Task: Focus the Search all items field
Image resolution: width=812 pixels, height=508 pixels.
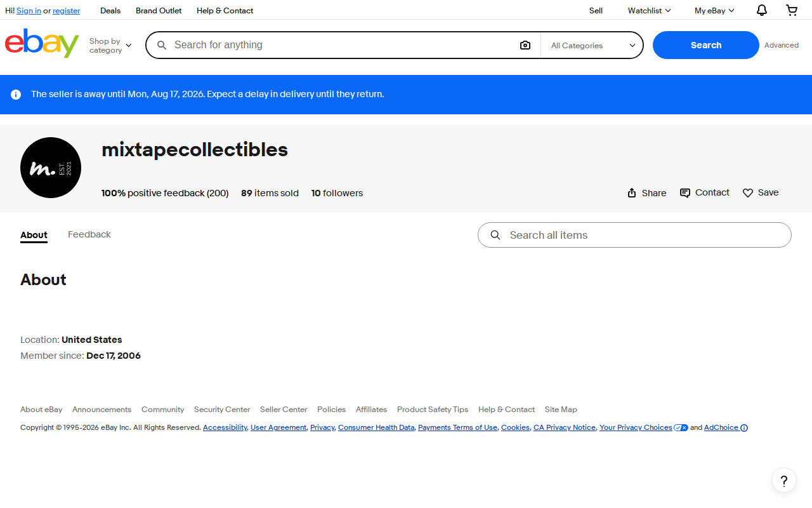Action: (634, 235)
